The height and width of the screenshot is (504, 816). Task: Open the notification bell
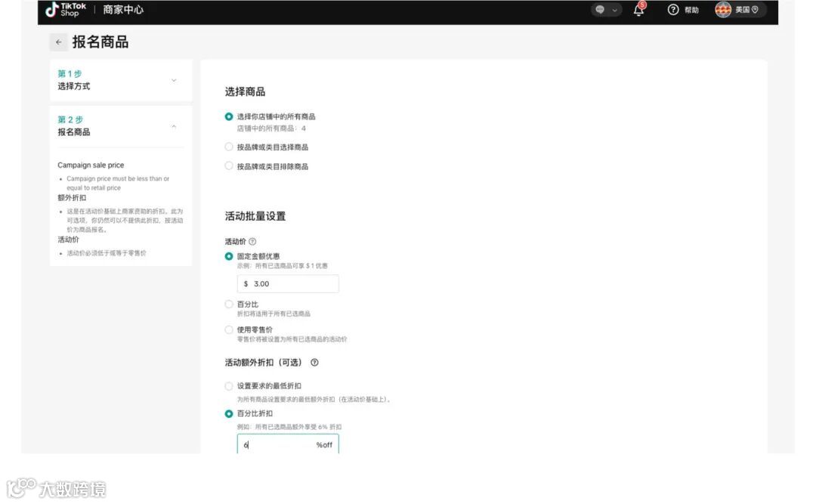click(x=639, y=9)
